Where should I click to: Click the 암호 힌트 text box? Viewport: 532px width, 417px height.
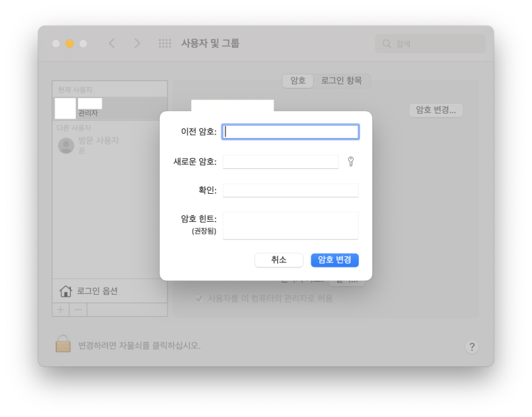[x=291, y=225]
